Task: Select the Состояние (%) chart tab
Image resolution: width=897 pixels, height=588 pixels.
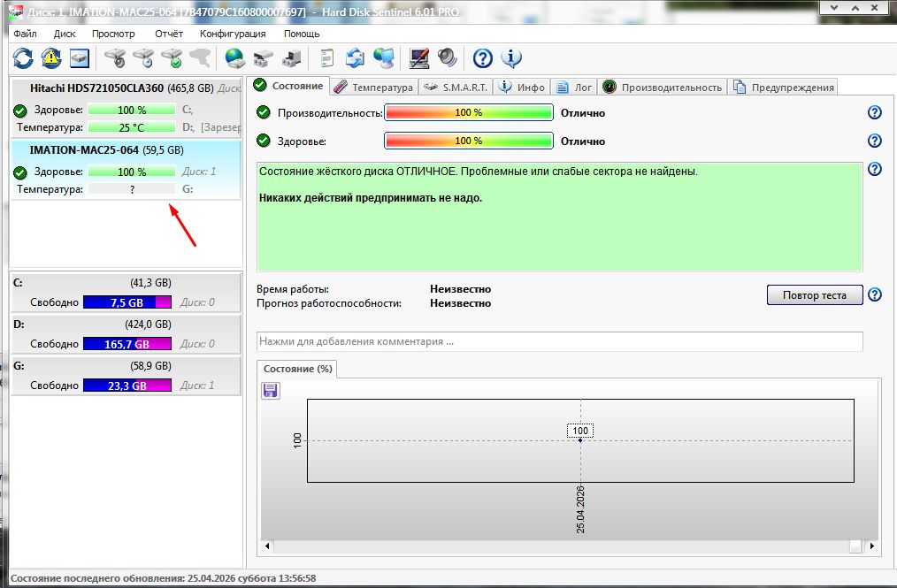Action: click(297, 369)
